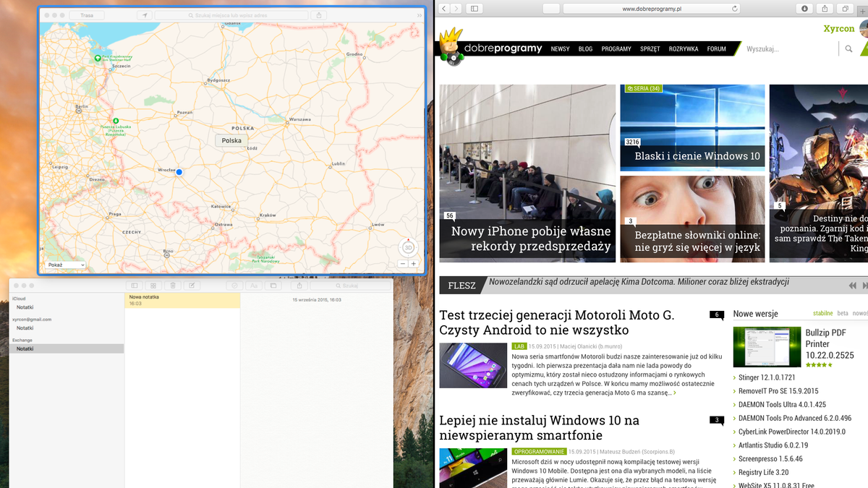Open the Nowa notatka entry in Notes
Viewport: 868px width, 488px height.
pos(182,300)
